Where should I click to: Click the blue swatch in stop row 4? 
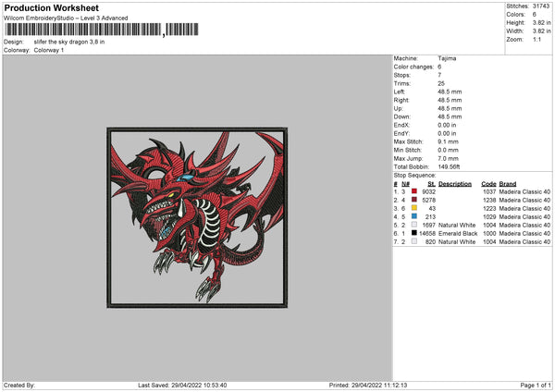(414, 216)
